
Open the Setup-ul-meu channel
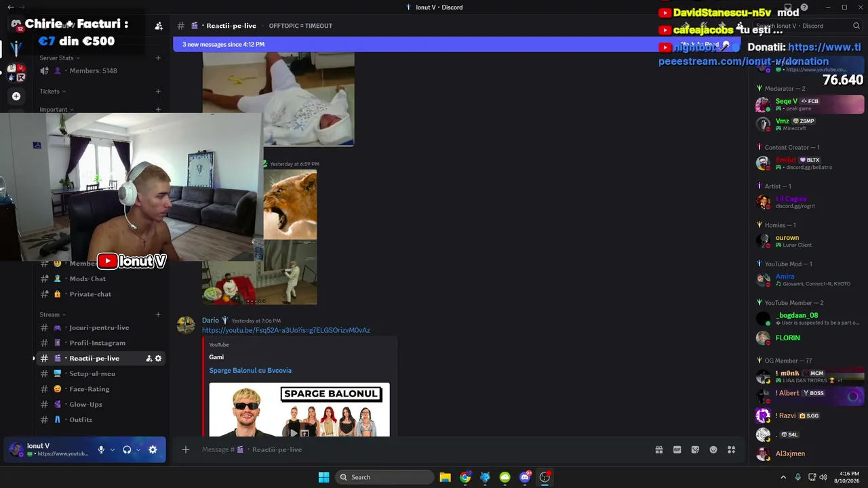click(101, 373)
